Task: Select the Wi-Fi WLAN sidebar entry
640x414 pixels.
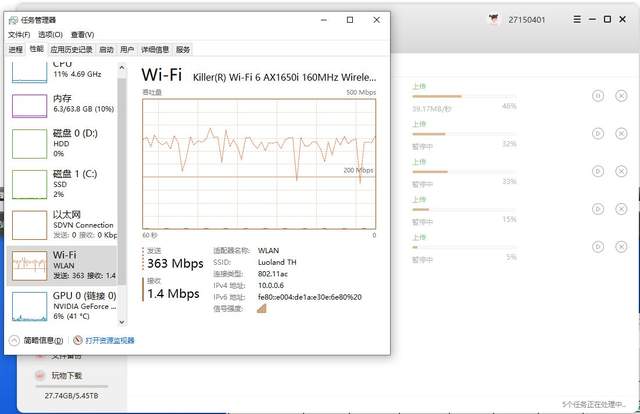Action: tap(62, 265)
